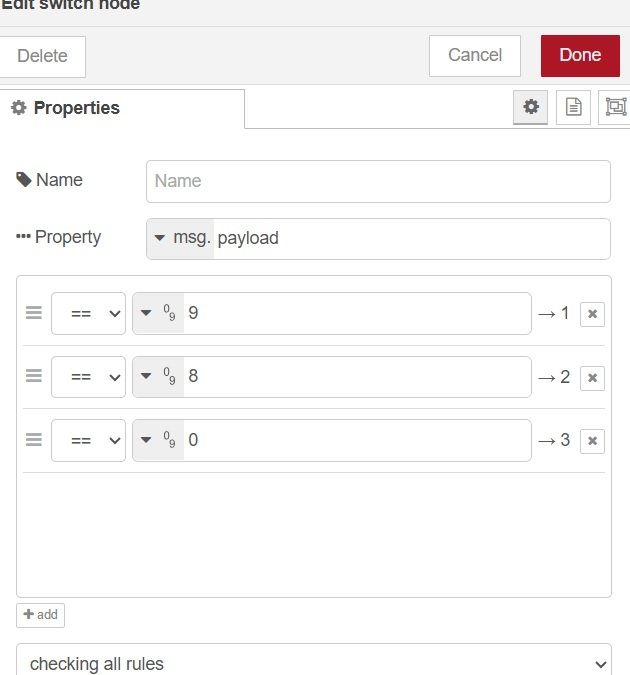Click the Name input field

378,181
